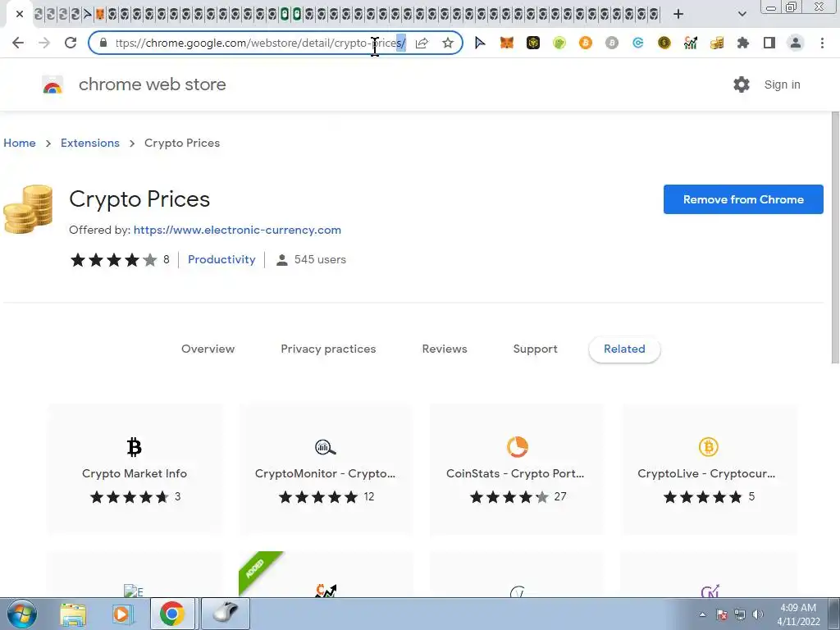The image size is (840, 630).
Task: Go back using the browser back arrow
Action: 18,43
